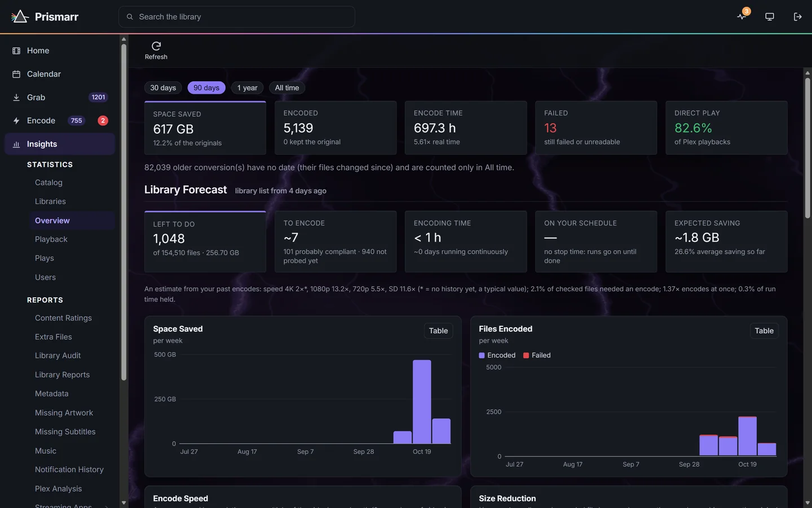Click the Insights chart icon

(16, 144)
